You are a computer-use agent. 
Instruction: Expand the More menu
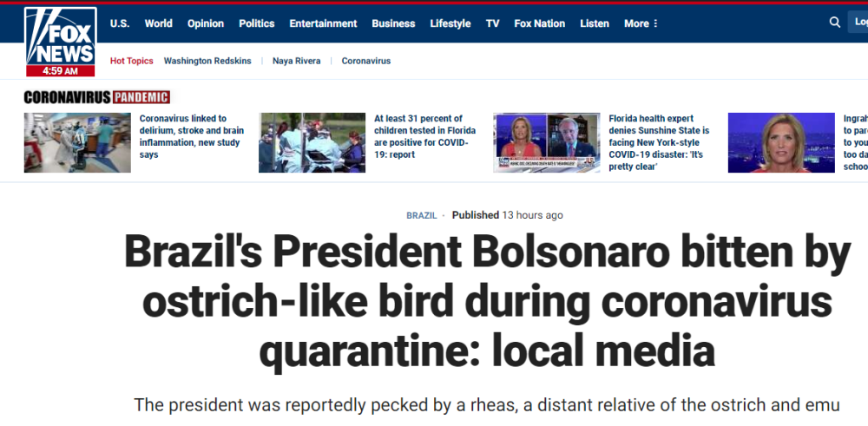pyautogui.click(x=641, y=23)
